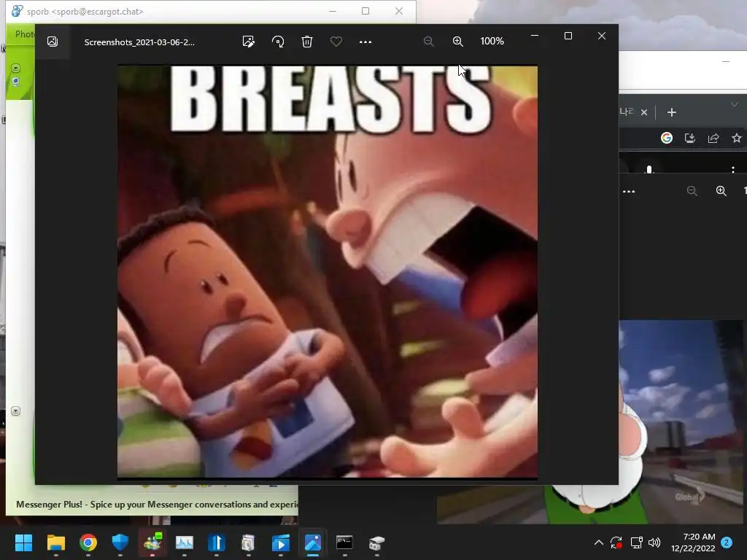Switch to the Photos app in the taskbar
747x560 pixels.
click(312, 542)
